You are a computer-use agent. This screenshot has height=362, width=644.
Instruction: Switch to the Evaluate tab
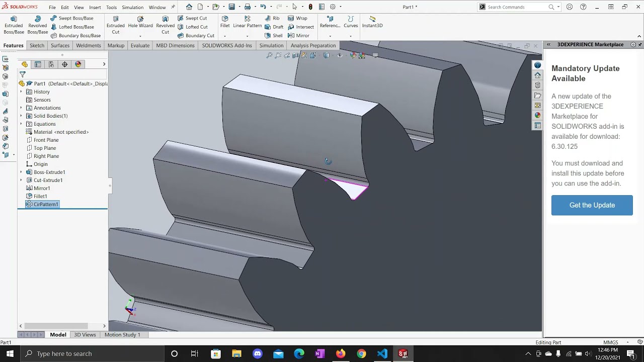tap(140, 45)
